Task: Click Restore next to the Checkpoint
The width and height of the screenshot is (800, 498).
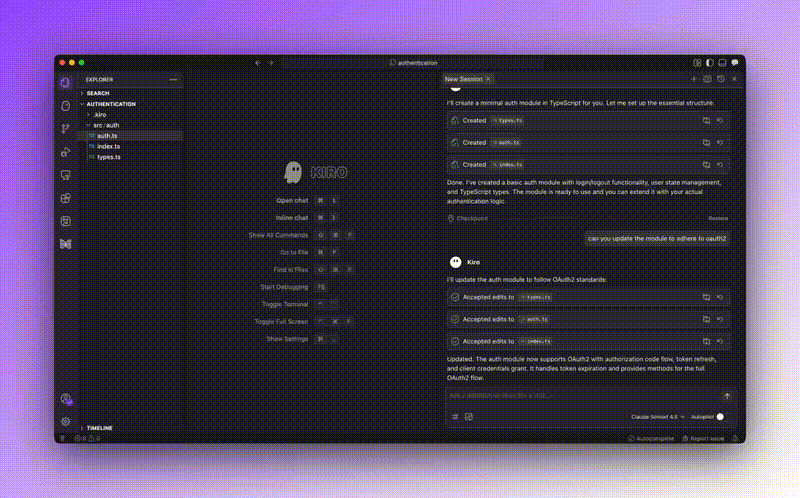Action: pos(718,218)
